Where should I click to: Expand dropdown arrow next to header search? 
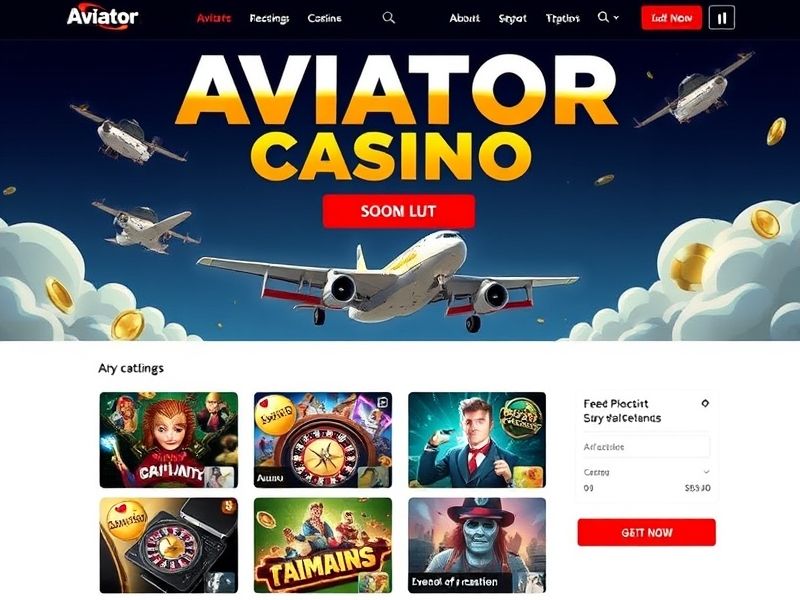(616, 17)
